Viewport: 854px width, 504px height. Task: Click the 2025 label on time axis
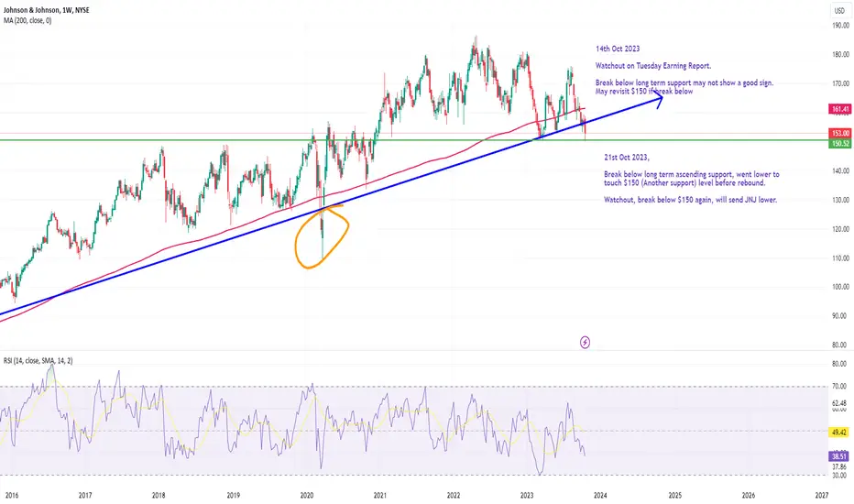click(674, 495)
